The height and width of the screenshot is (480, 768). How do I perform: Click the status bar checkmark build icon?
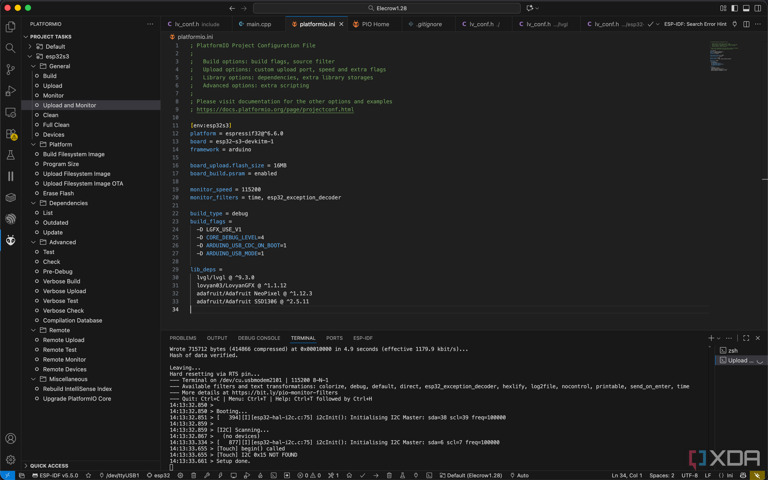362,475
